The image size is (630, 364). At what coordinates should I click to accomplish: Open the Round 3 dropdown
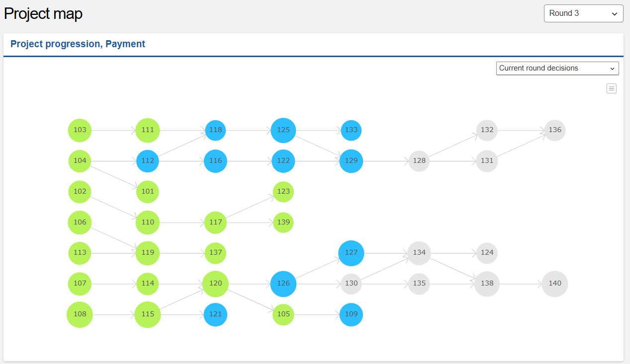point(583,13)
